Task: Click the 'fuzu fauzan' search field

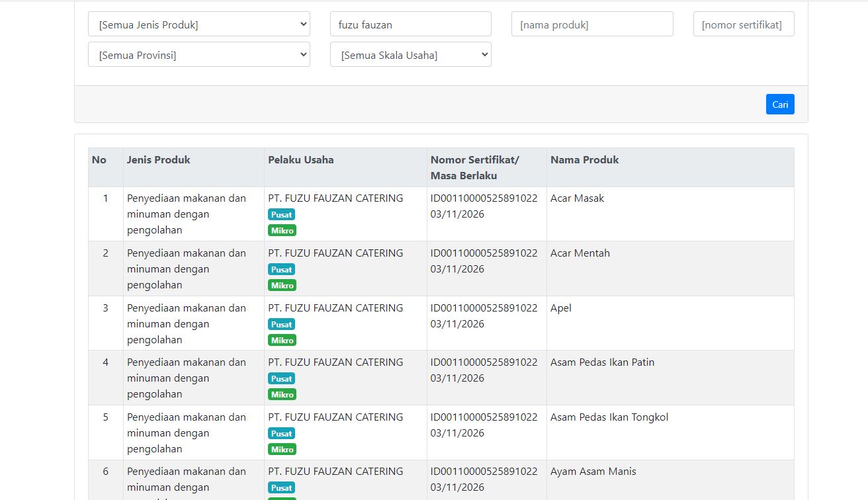Action: pos(410,24)
